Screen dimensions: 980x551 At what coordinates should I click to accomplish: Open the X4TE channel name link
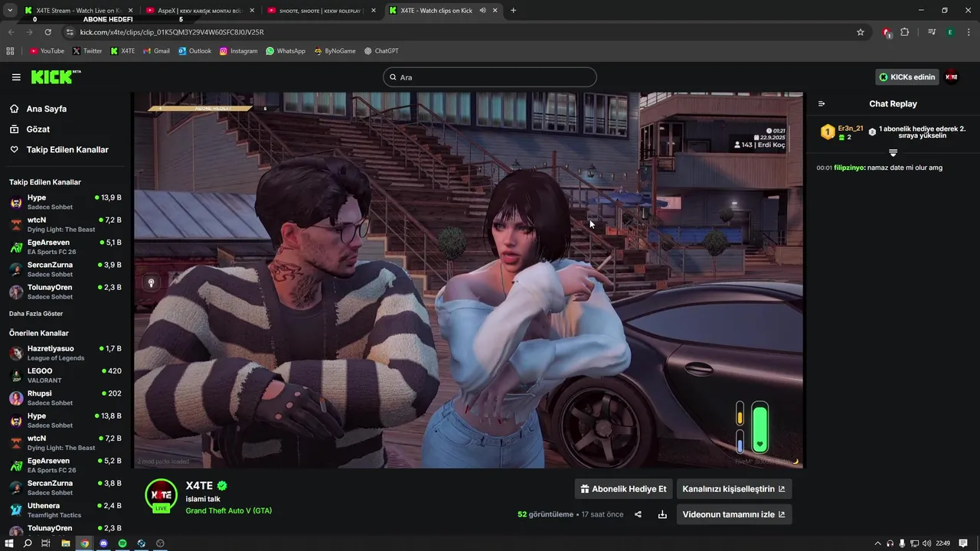(199, 485)
